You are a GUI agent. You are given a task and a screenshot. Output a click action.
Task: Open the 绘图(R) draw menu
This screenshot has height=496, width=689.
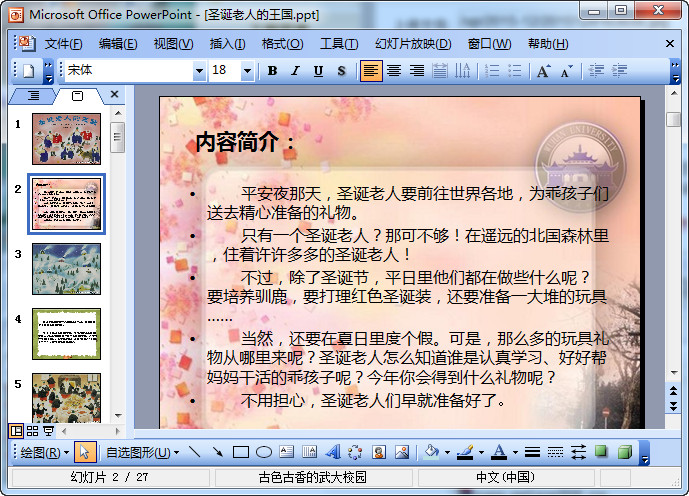[x=44, y=452]
